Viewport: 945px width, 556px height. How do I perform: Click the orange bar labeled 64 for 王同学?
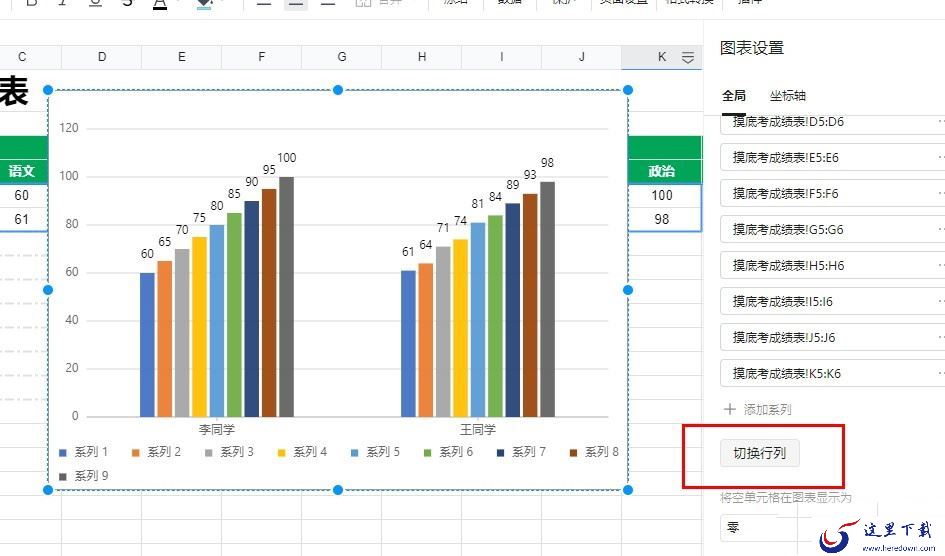pyautogui.click(x=425, y=340)
